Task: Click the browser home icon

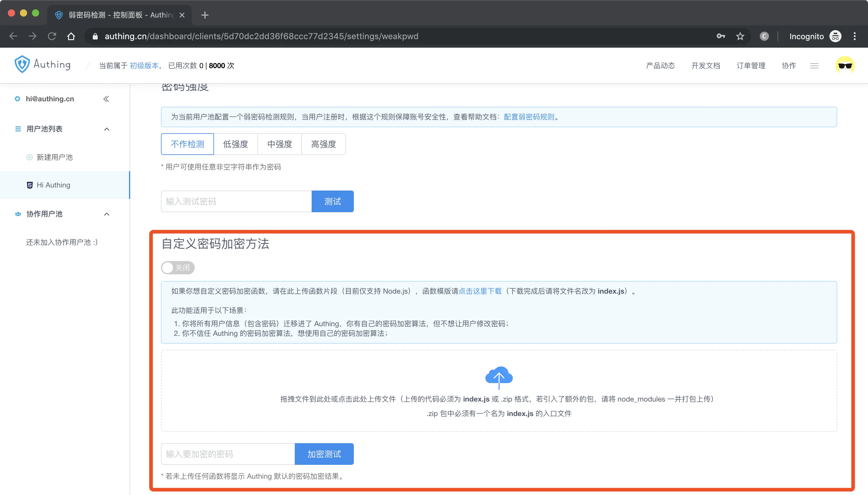Action: tap(71, 36)
